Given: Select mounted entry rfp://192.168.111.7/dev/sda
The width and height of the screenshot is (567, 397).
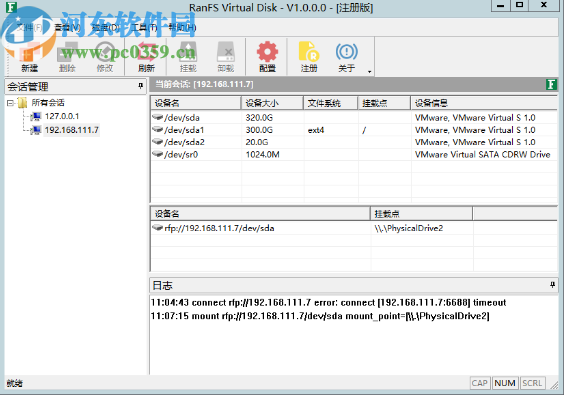Looking at the screenshot, I should [x=354, y=228].
